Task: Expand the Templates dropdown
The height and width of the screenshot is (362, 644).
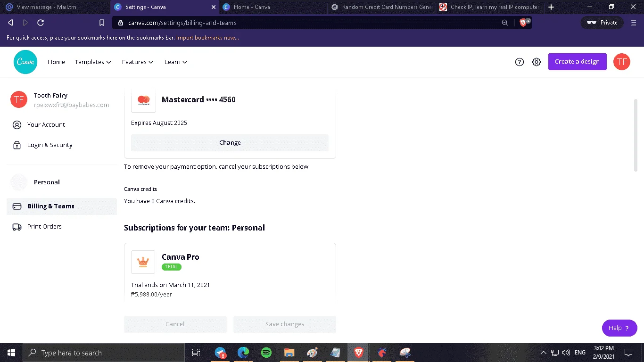Action: coord(93,62)
